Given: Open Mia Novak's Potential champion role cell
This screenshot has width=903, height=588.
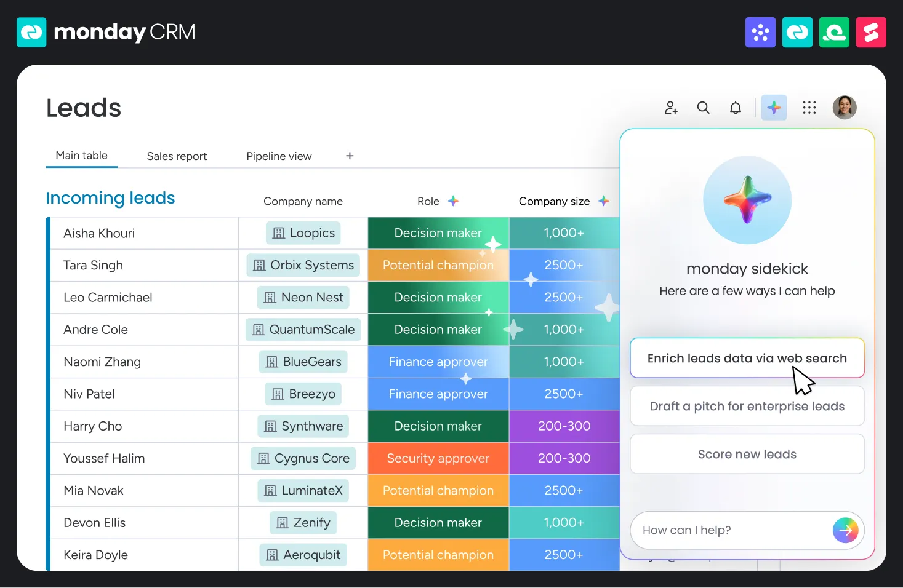Looking at the screenshot, I should click(x=438, y=490).
